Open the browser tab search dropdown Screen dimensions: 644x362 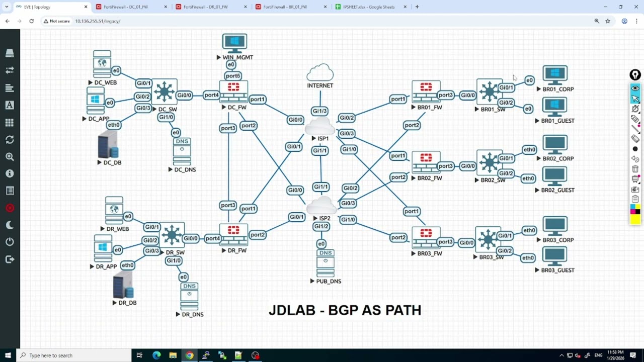tap(7, 7)
